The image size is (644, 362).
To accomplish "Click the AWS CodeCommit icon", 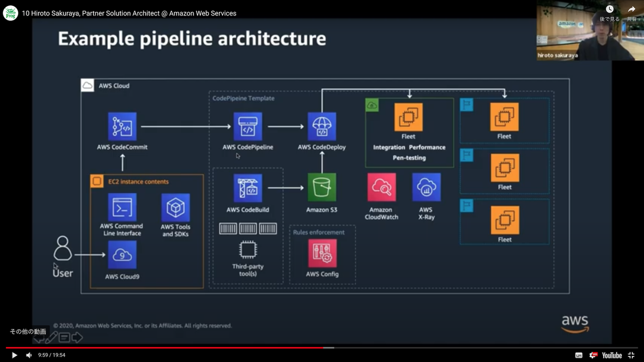I will 122,126.
